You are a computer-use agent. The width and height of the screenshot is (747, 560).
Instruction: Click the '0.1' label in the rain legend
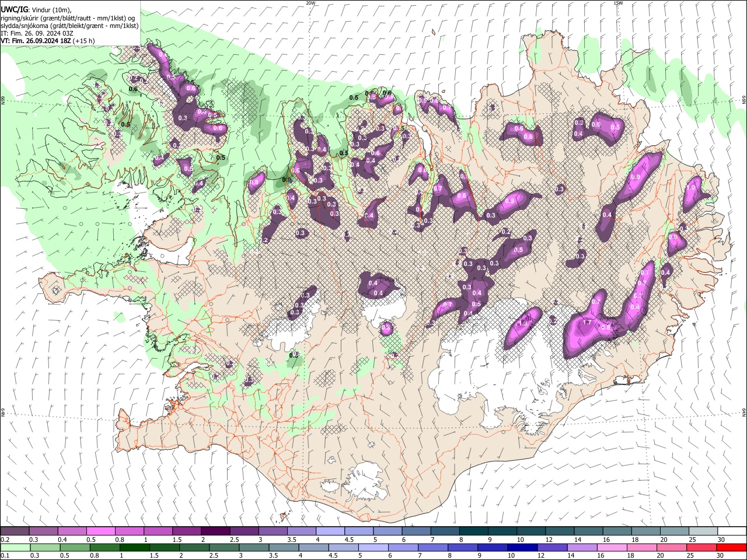coord(5,555)
